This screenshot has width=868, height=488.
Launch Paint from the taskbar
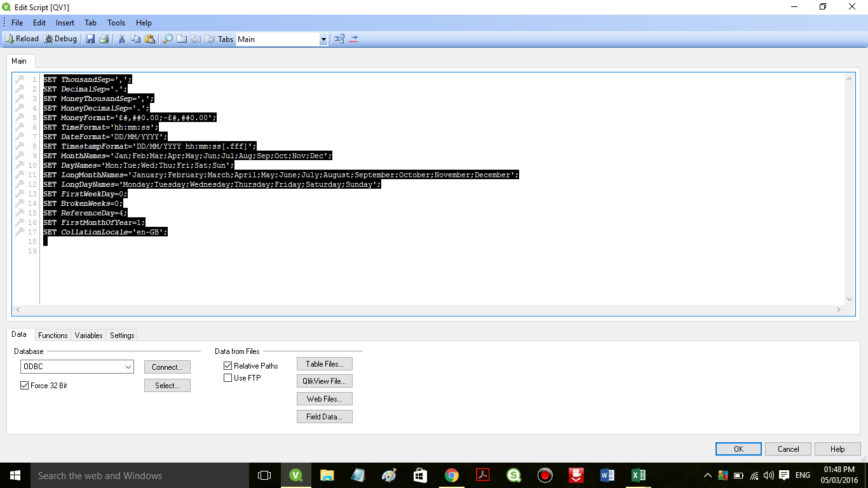(389, 475)
